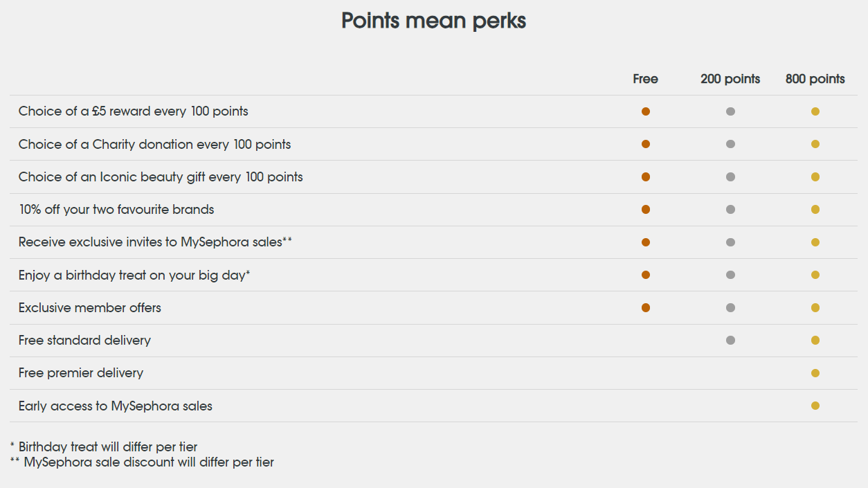Click the bronze dot for Exclusive member offers
The height and width of the screenshot is (488, 868).
point(645,307)
